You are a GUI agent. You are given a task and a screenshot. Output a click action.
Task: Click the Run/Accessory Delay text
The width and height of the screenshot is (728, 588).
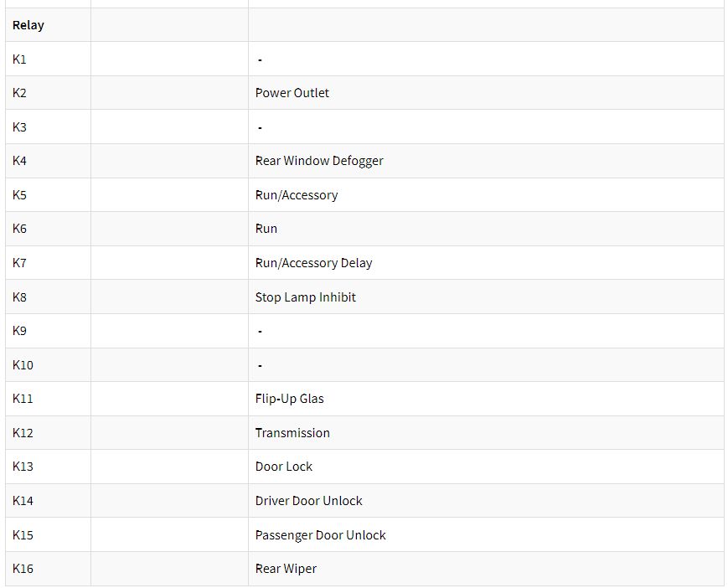tap(313, 263)
